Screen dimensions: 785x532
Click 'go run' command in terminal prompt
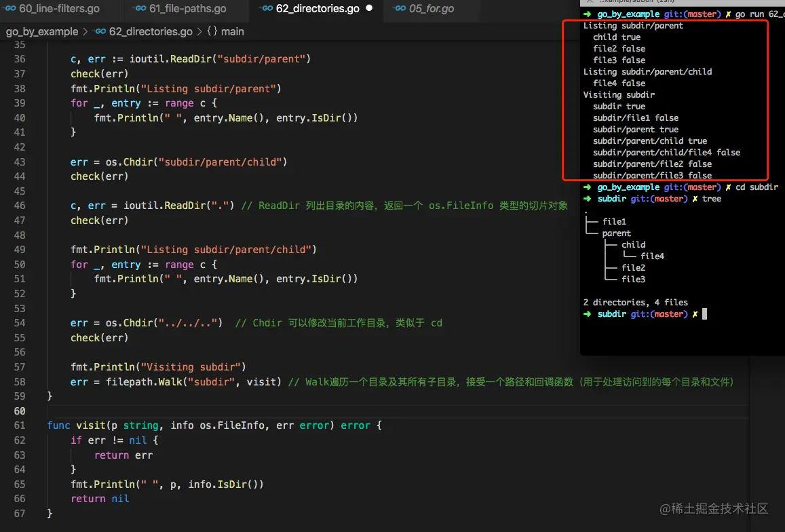click(x=750, y=14)
